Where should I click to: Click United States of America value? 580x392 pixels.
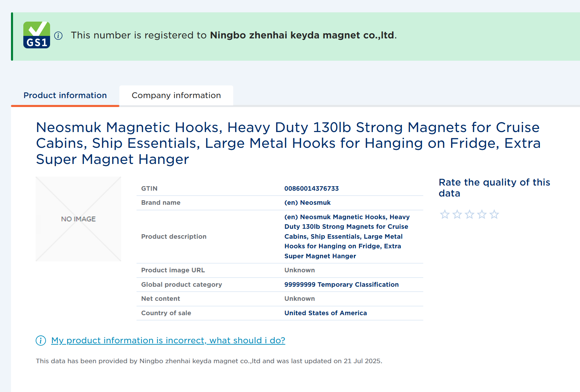[x=325, y=313]
